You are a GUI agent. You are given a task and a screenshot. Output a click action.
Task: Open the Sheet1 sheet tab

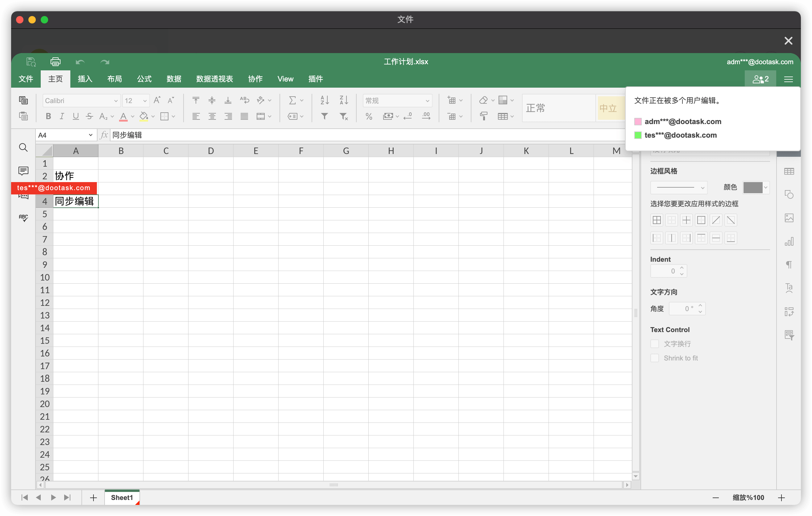pyautogui.click(x=122, y=497)
